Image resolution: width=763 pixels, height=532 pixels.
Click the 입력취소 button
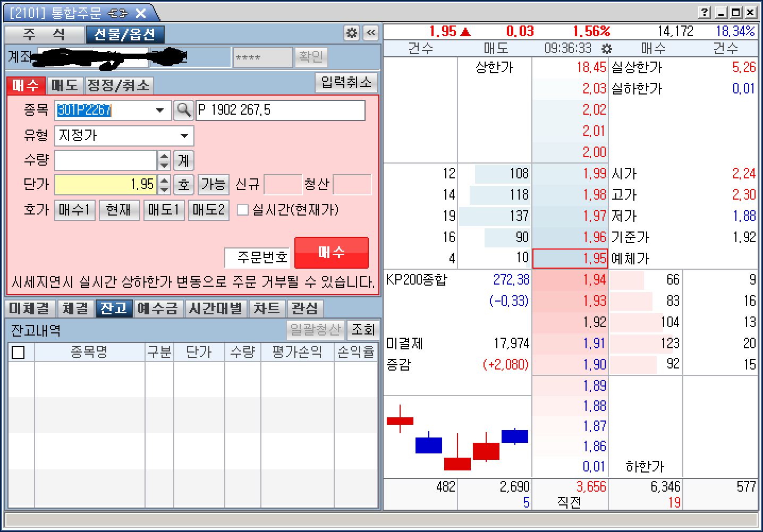[346, 82]
